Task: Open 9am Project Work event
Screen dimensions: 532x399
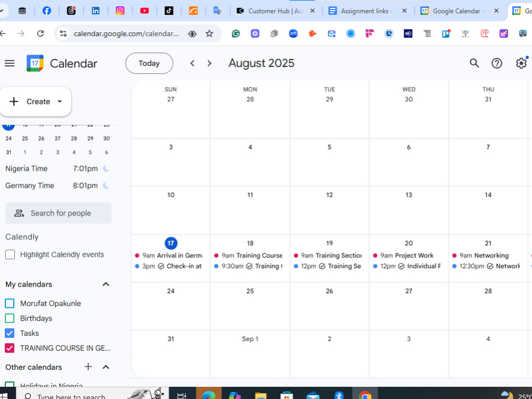Action: coord(407,255)
